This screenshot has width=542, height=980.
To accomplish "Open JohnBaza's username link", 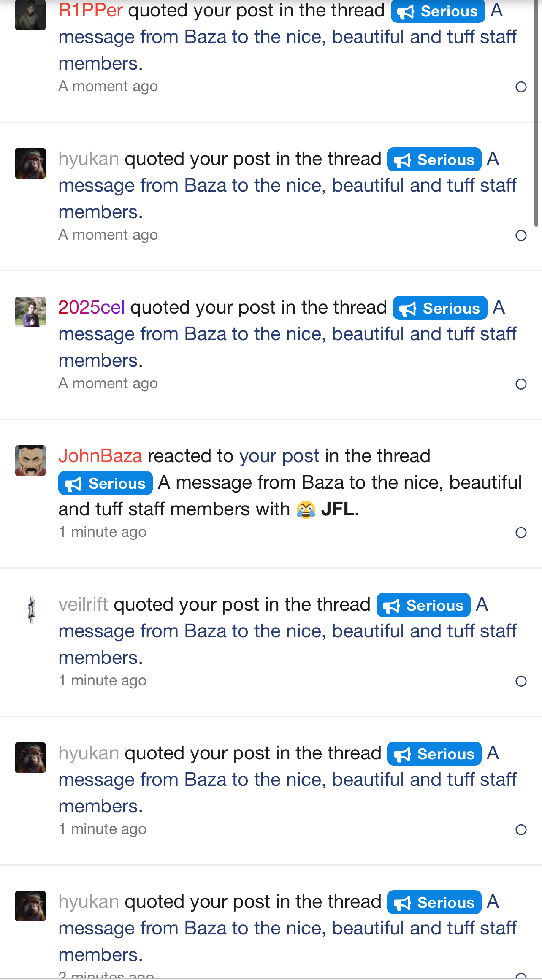I will point(100,456).
